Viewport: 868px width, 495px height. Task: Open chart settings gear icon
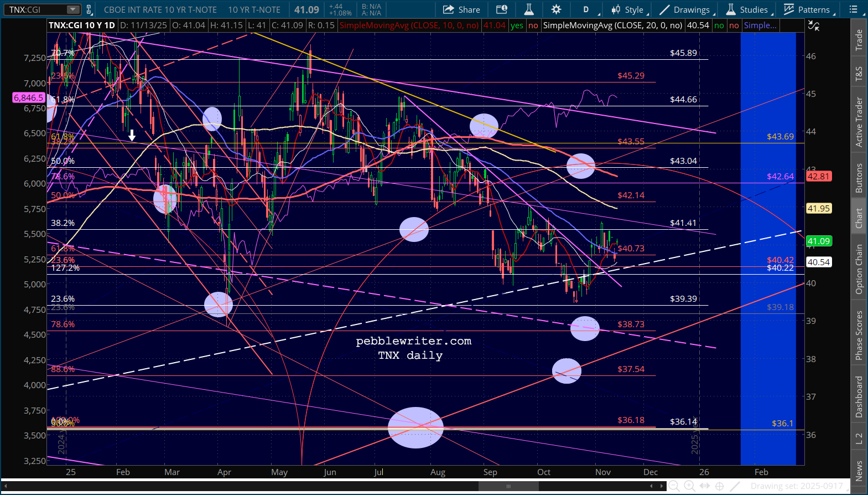[556, 9]
